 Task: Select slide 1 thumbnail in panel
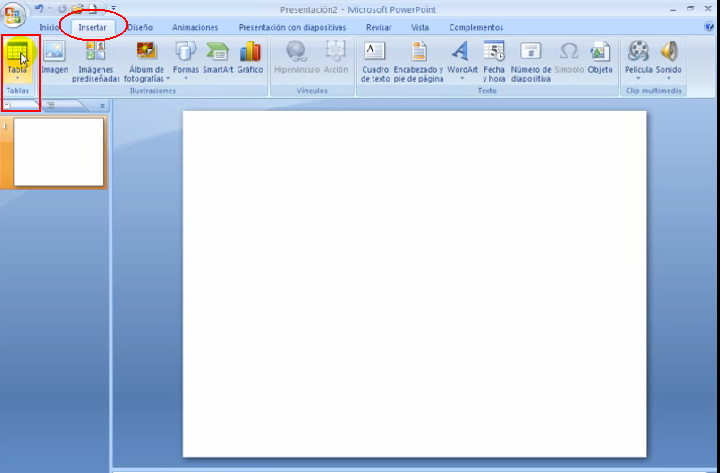pos(58,152)
